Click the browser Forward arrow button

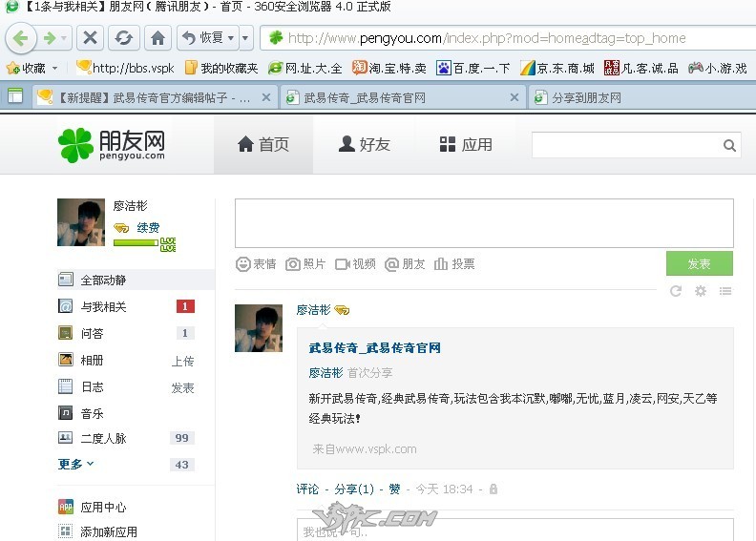tap(49, 38)
